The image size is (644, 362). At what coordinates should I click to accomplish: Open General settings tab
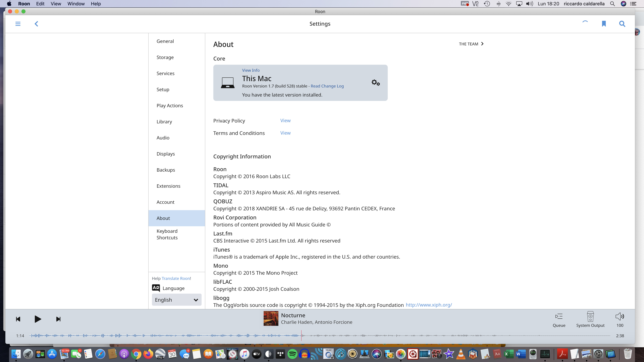(x=176, y=41)
